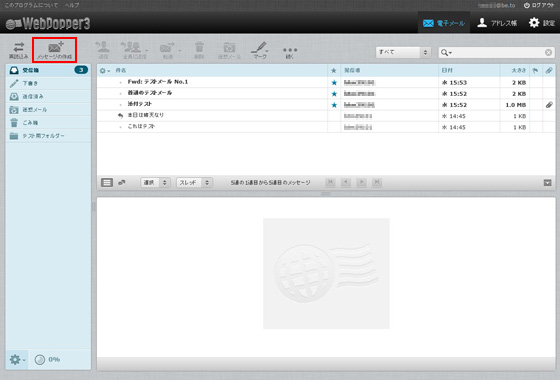Open message これはテスト
Screen dimensions: 560x380
(x=141, y=126)
